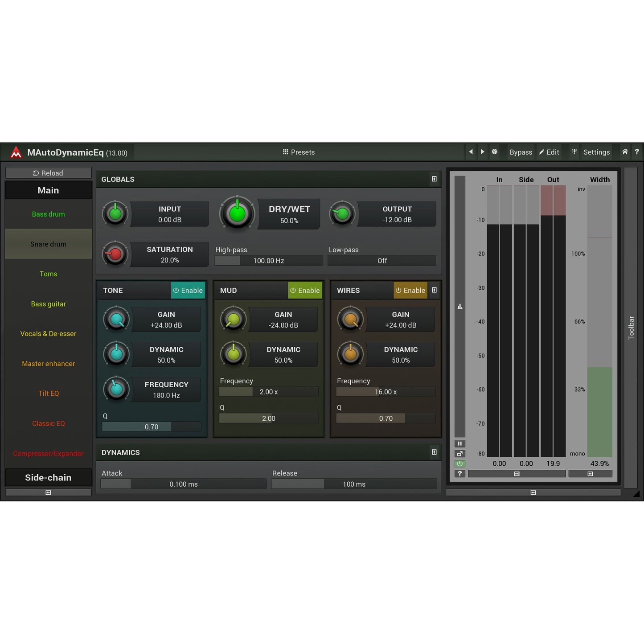
Task: Select the Vocals & De-esser tab
Action: pyautogui.click(x=48, y=334)
